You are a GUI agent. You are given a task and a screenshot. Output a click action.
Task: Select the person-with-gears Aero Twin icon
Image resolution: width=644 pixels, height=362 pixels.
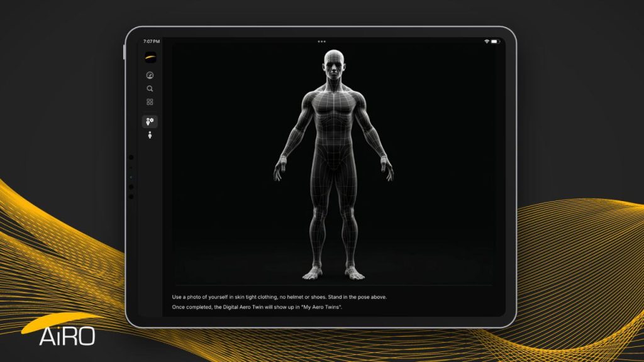pyautogui.click(x=150, y=121)
